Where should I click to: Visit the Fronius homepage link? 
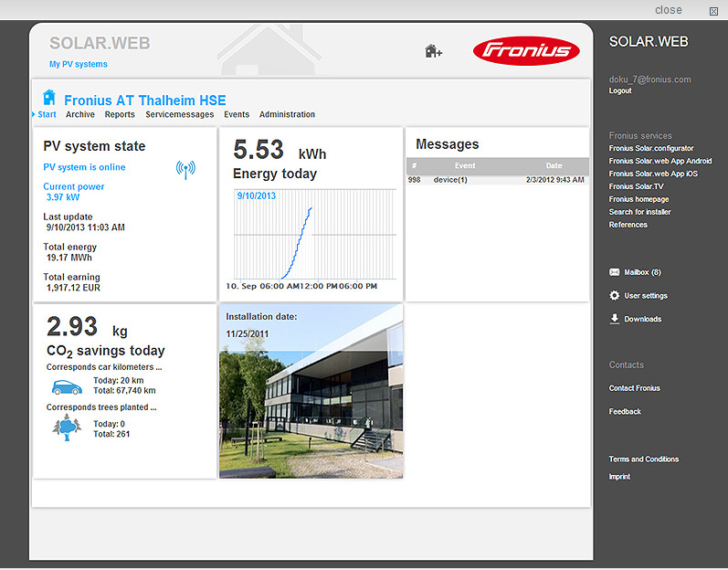click(x=638, y=199)
